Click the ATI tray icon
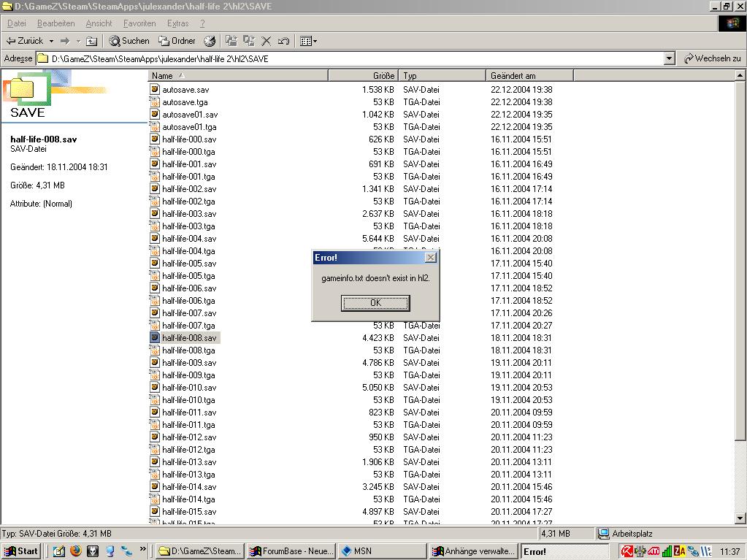Image resolution: width=747 pixels, height=560 pixels. pos(653,551)
